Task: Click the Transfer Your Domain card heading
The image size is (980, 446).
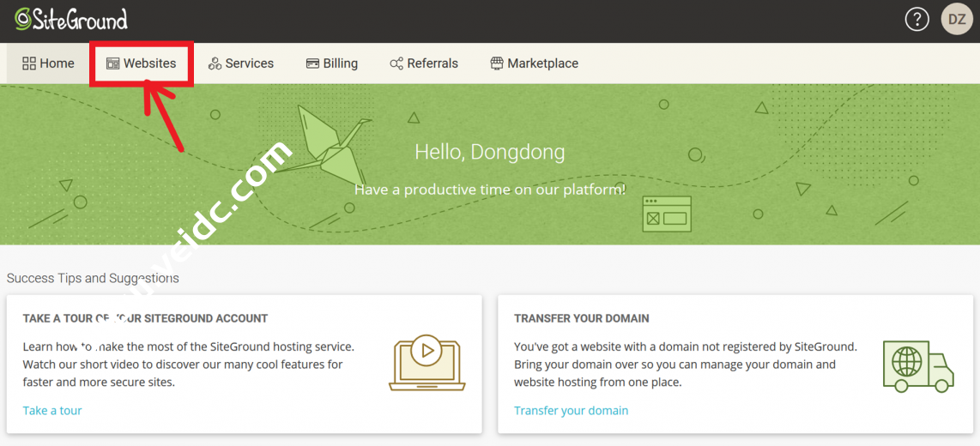Action: (x=581, y=318)
